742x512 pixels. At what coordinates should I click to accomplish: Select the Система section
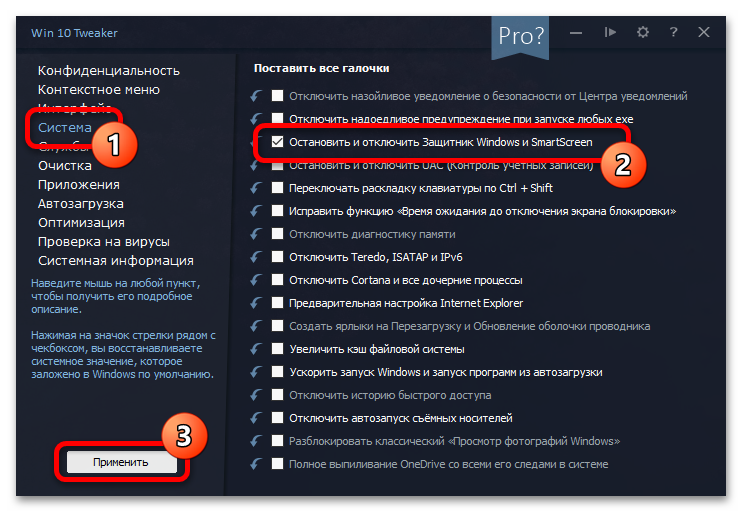point(65,127)
